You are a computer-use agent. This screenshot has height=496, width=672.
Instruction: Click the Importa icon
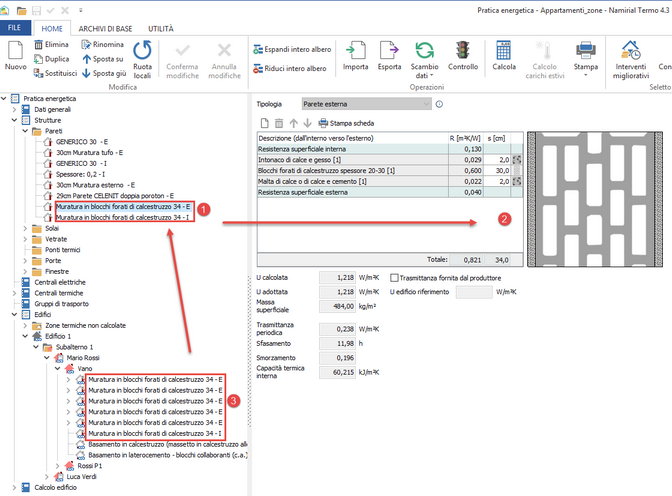pos(356,50)
